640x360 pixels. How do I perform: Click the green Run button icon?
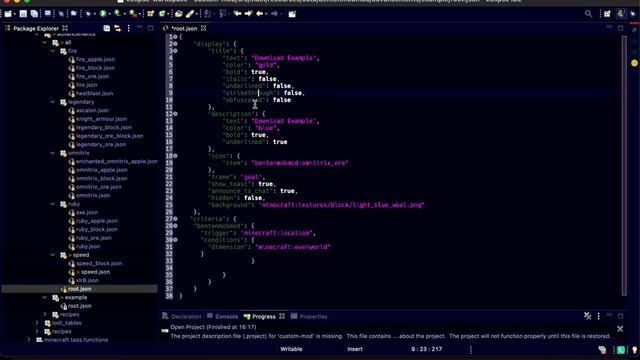coord(103,14)
